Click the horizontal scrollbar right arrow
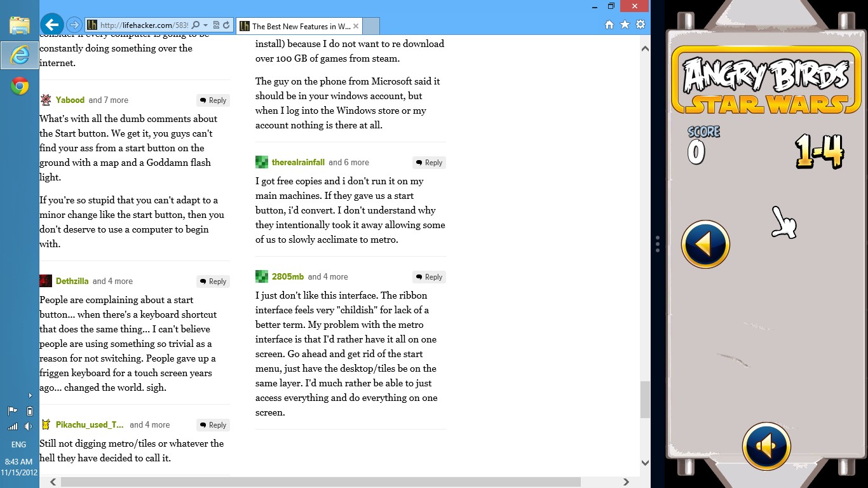The image size is (868, 488). pos(626,482)
